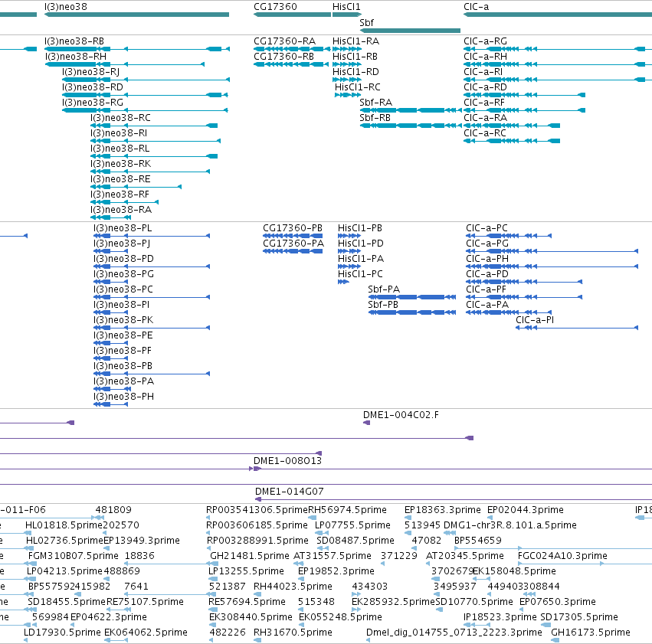Select clone end AT31557.5prime
Viewport: 652px width, 644px height.
point(333,556)
